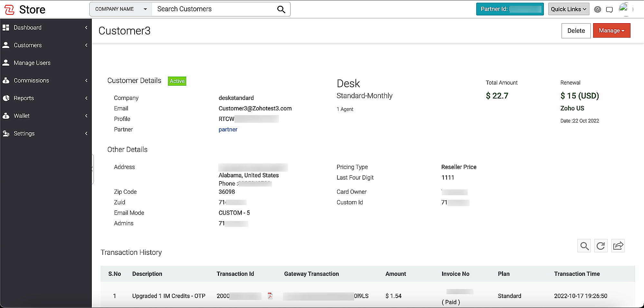644x308 pixels.
Task: Open the chat bubble icon in header
Action: pyautogui.click(x=609, y=10)
